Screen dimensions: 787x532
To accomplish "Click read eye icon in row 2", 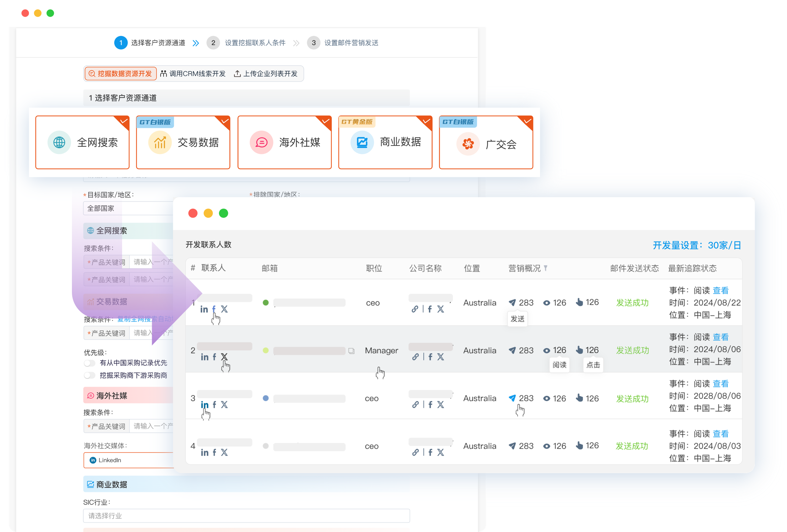I will click(546, 350).
